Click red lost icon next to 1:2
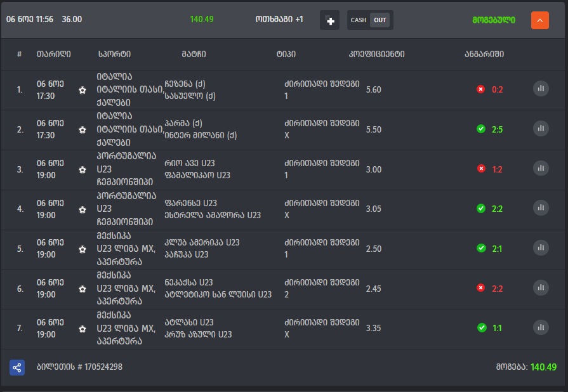Viewport: 568px width, 392px height. (481, 169)
